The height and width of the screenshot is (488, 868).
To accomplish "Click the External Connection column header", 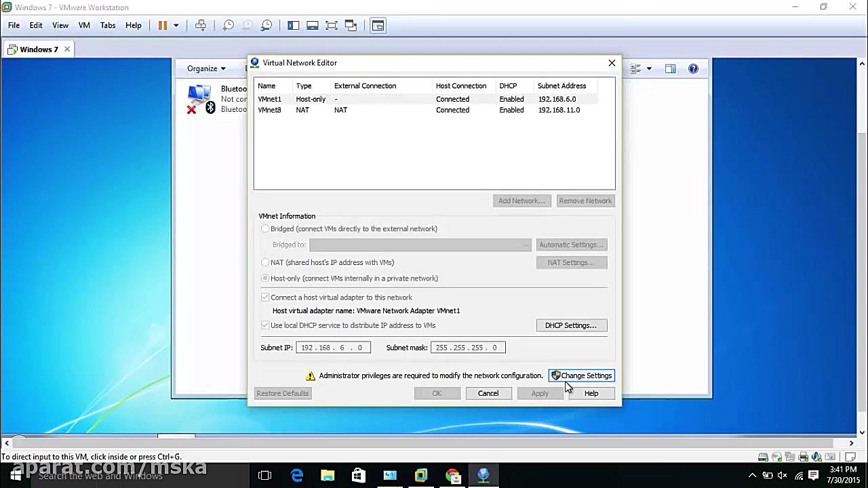I will click(365, 86).
